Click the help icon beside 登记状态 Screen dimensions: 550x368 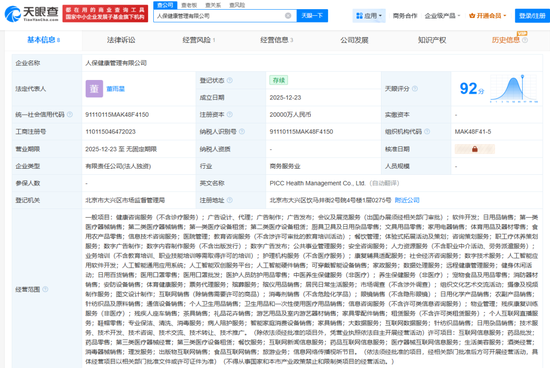point(229,80)
